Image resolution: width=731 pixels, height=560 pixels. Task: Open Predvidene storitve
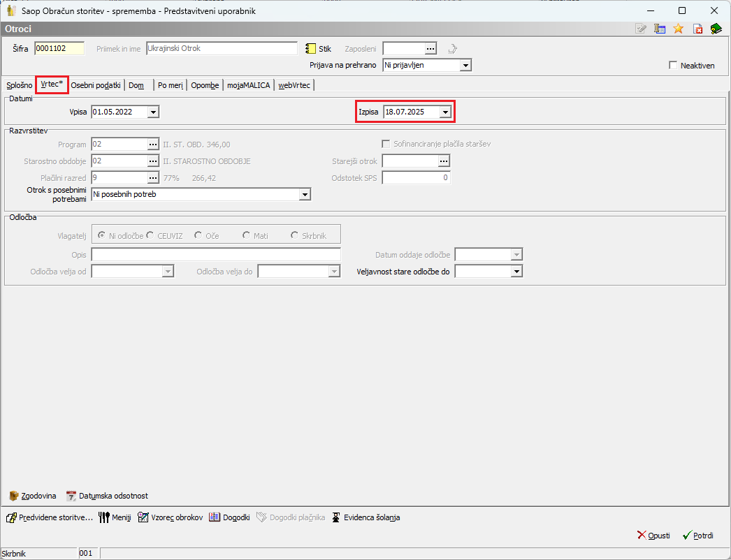click(x=50, y=517)
